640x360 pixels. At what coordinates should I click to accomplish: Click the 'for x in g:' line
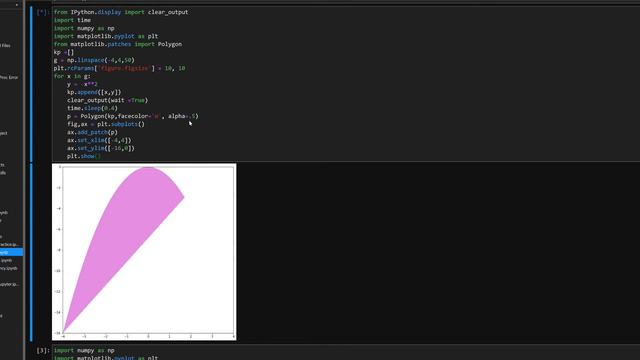(x=72, y=76)
